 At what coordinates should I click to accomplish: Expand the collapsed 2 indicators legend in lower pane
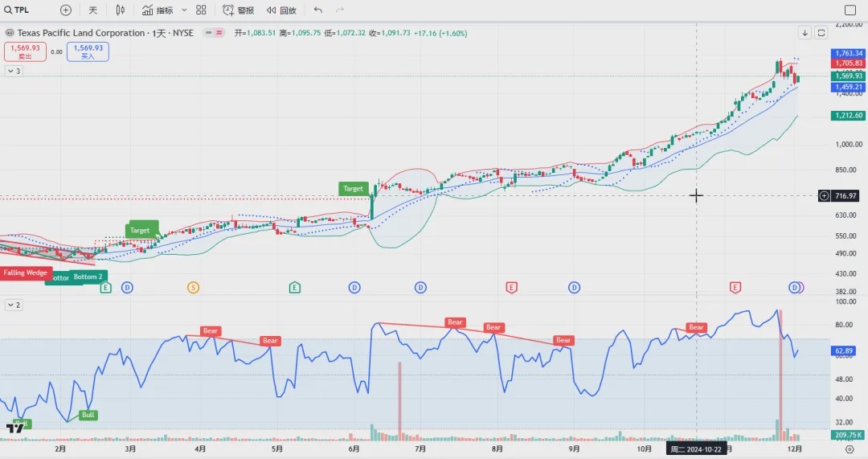pos(14,305)
